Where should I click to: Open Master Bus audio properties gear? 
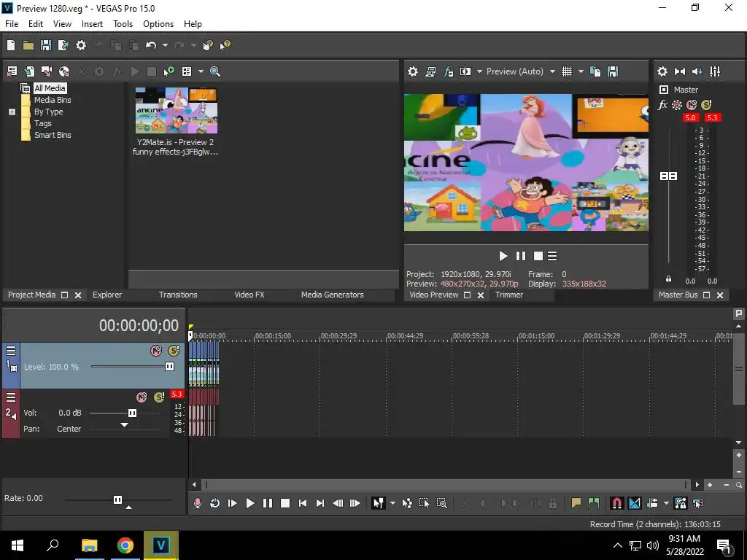click(662, 71)
